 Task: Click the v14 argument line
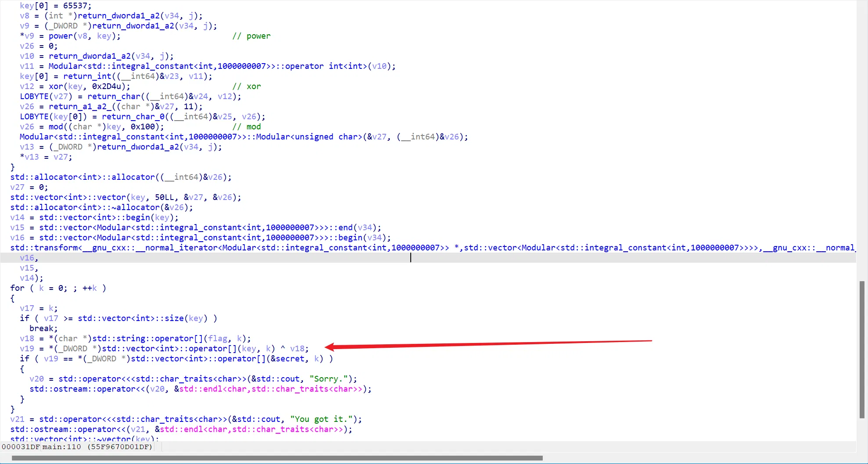tap(31, 278)
